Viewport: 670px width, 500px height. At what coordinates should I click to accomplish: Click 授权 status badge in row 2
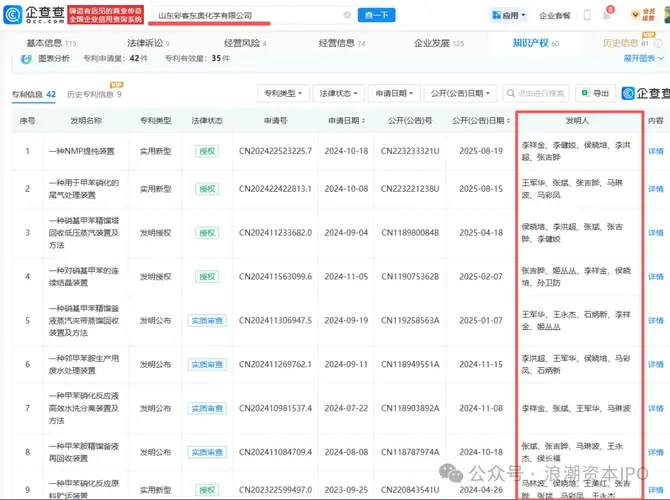207,189
